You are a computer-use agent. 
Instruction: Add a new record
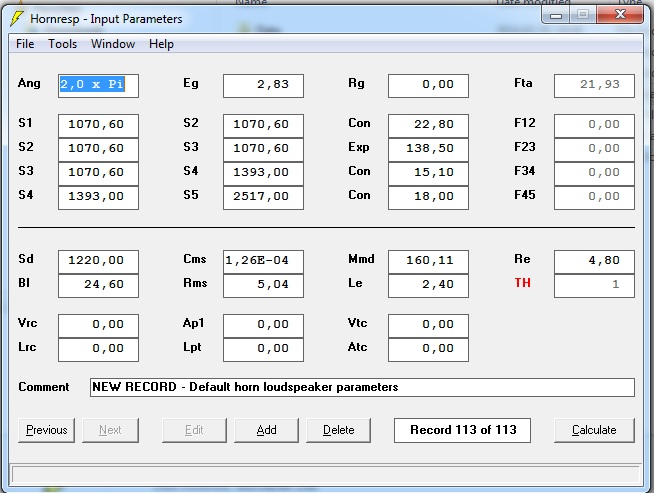coord(266,430)
